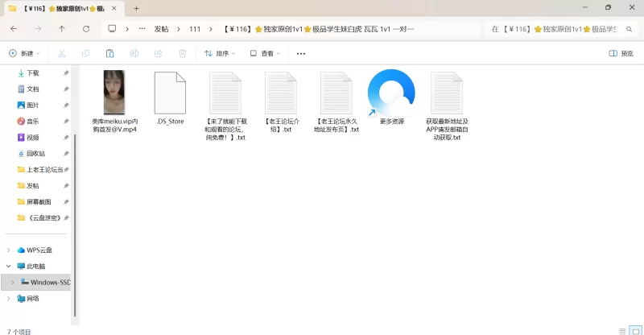Open the See more ellipsis menu
Screen dimensions: 644x335
301,53
